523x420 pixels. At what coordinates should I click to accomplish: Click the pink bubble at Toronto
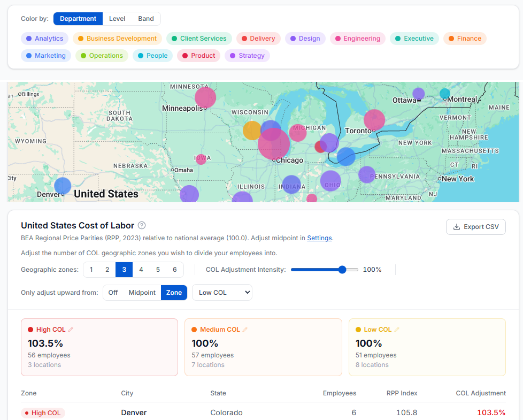[x=374, y=120]
